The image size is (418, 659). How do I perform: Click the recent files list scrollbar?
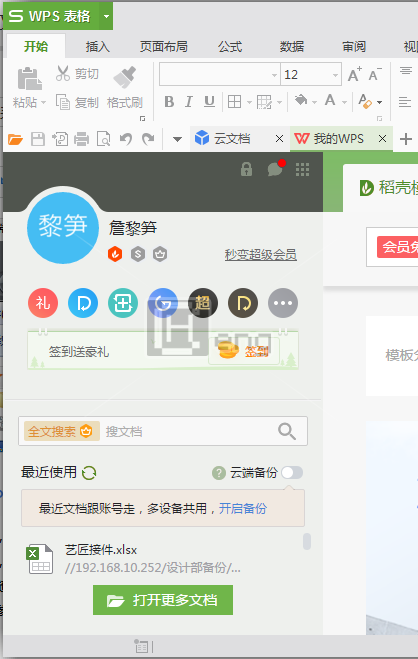coord(307,541)
